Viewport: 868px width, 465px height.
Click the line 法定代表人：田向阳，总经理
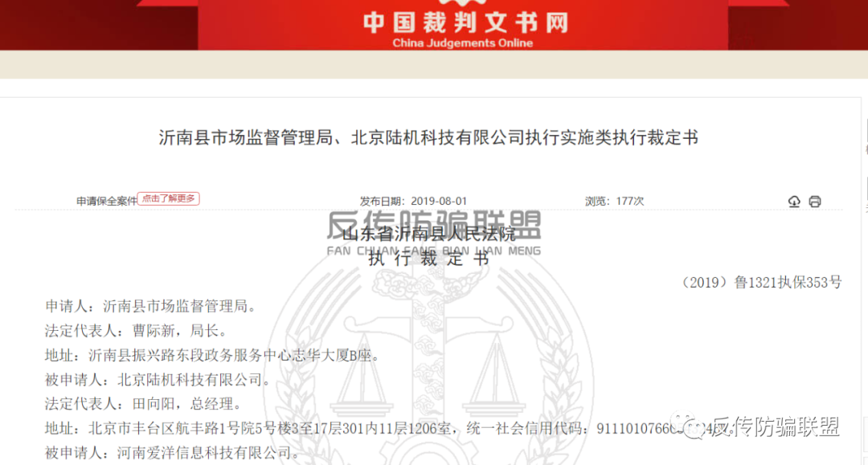143,404
